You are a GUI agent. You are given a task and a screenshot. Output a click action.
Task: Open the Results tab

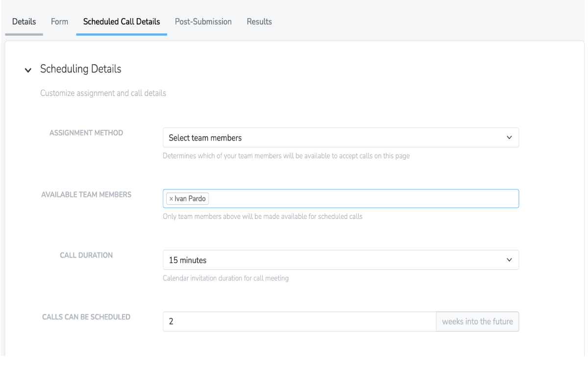(259, 22)
